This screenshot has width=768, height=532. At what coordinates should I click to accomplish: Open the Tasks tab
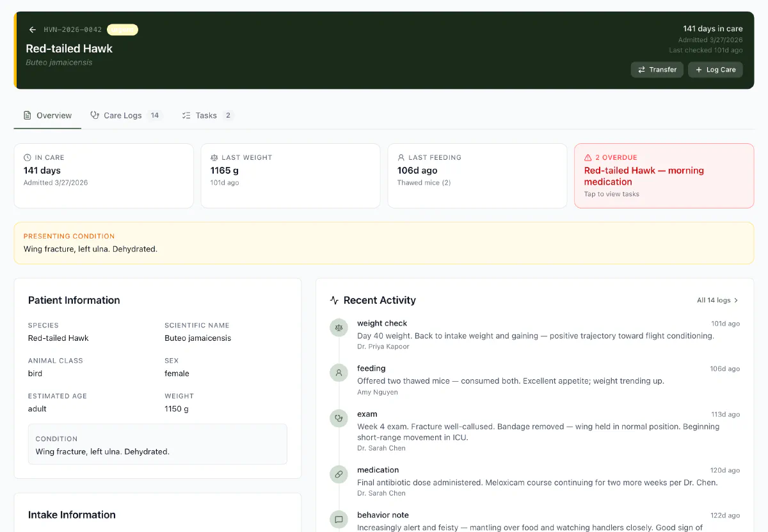(207, 116)
